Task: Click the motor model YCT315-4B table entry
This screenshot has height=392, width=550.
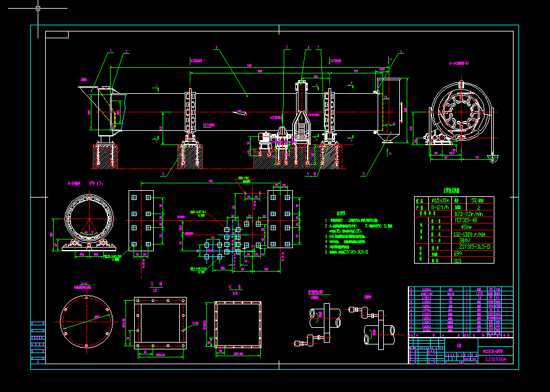Action: (467, 220)
